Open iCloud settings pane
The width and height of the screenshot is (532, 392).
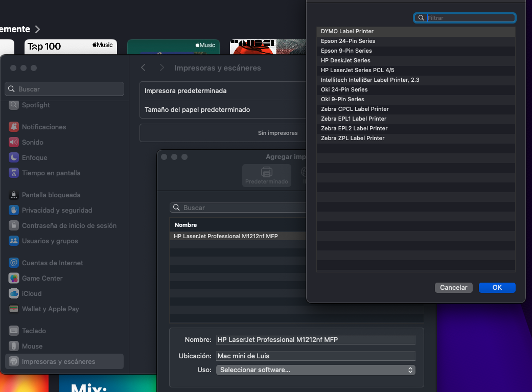(x=64, y=293)
